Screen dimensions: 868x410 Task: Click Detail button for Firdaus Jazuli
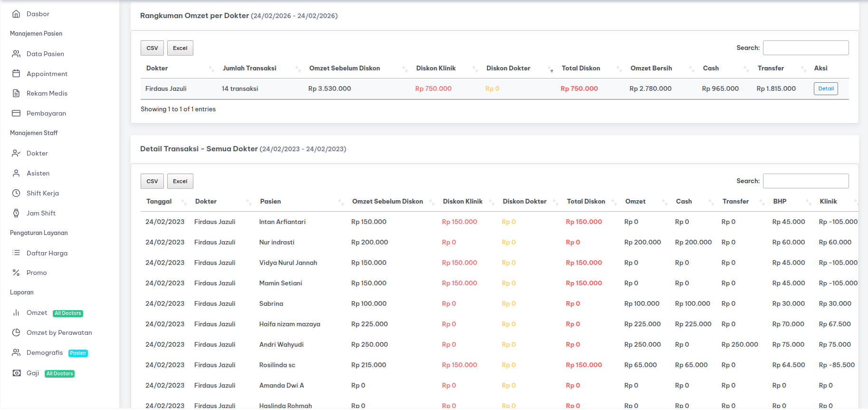[825, 88]
